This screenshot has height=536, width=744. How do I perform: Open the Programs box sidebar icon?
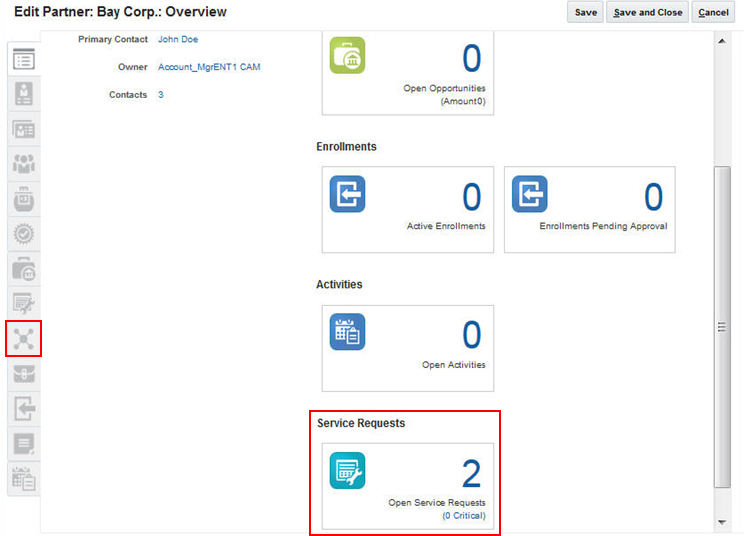point(24,199)
